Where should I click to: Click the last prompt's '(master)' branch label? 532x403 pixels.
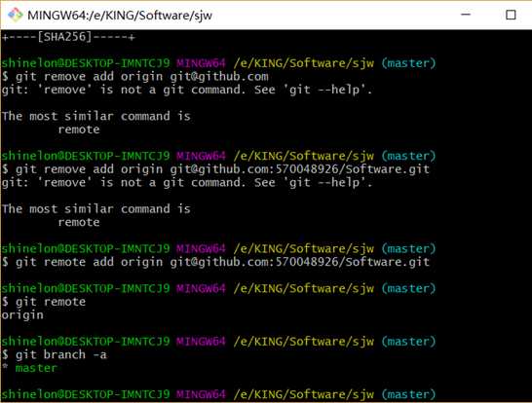pyautogui.click(x=409, y=394)
